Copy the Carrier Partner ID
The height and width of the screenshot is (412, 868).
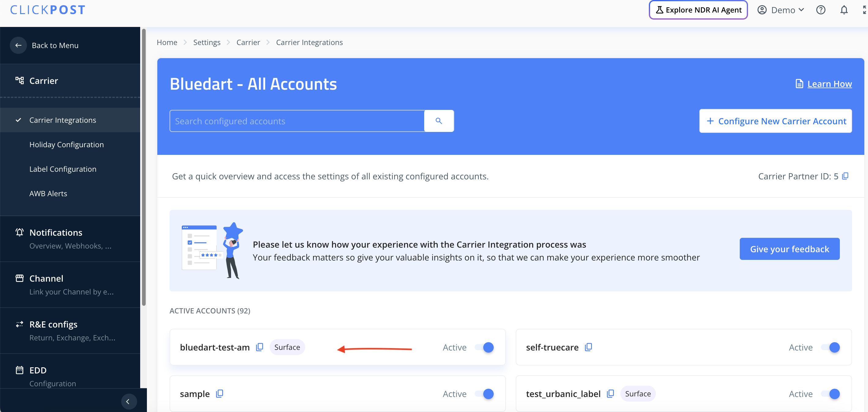pyautogui.click(x=845, y=176)
